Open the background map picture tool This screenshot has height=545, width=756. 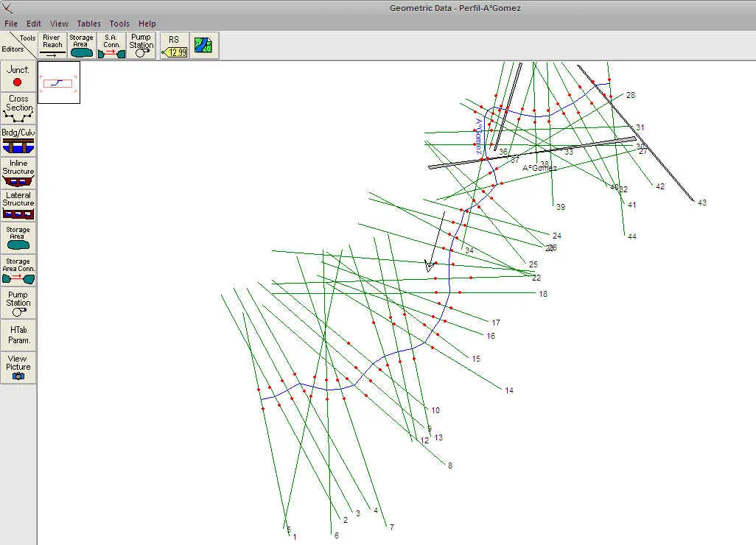(204, 46)
